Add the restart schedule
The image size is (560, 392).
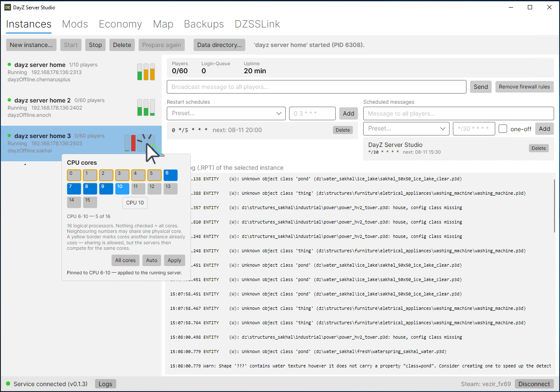[x=348, y=113]
